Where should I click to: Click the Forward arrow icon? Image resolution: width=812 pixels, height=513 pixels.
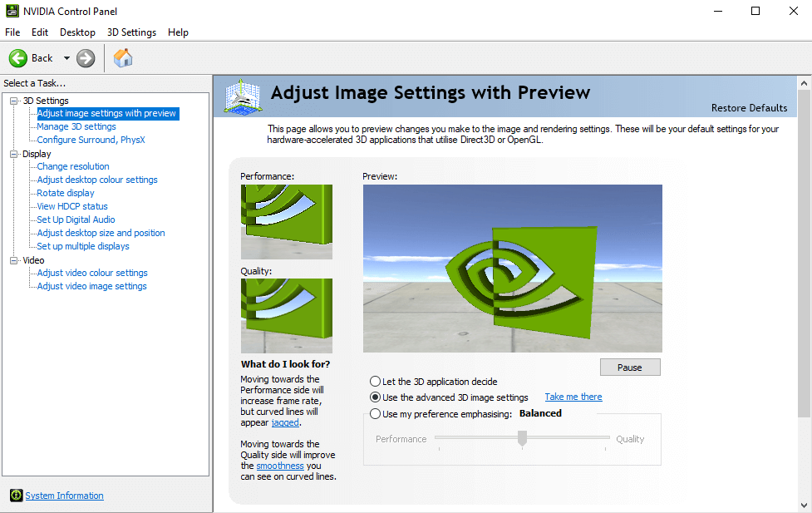pyautogui.click(x=86, y=58)
